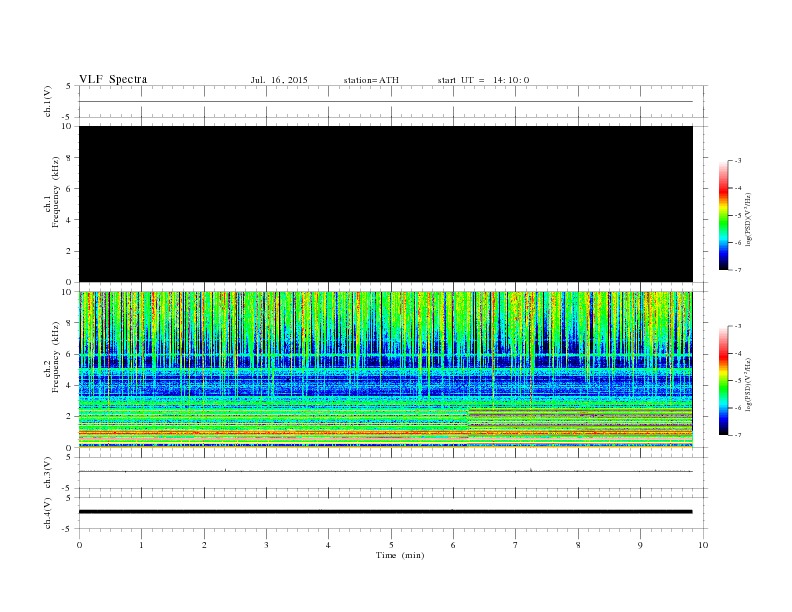Click the "station=ATH" header label
Image resolution: width=792 pixels, height=612 pixels.
click(x=371, y=80)
